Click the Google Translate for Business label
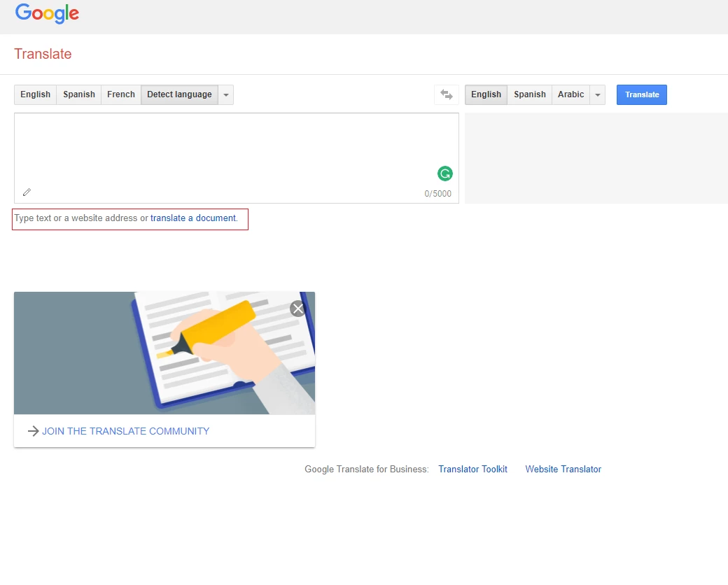This screenshot has height=585, width=728. click(366, 470)
